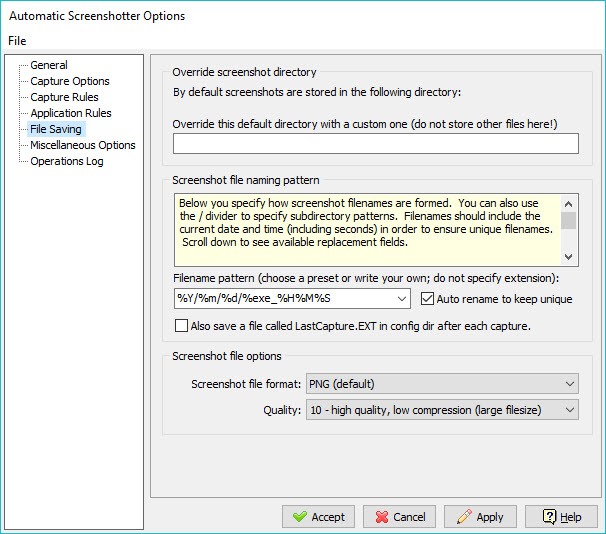The height and width of the screenshot is (534, 606).
Task: Go to Capture Options section
Action: tap(70, 81)
